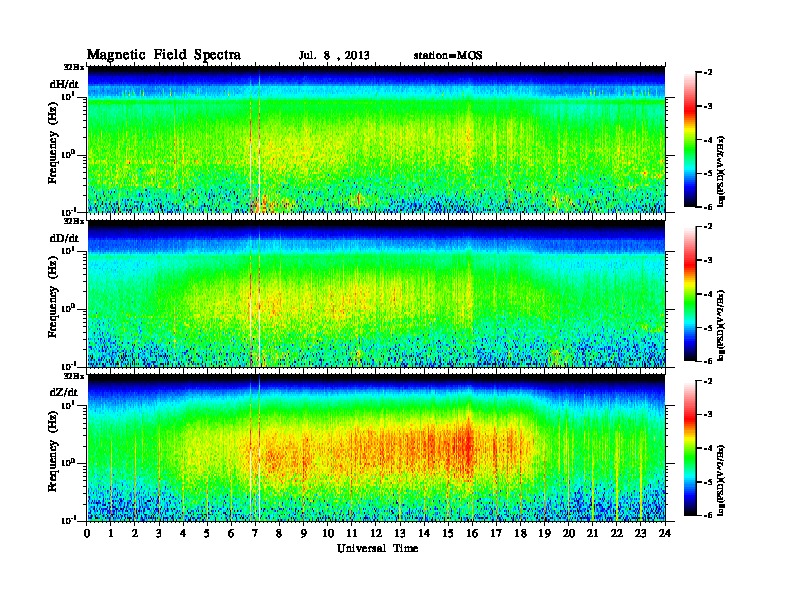Image resolution: width=792 pixels, height=612 pixels.
Task: Click the log(PSD) label beside dZ/dt color scale
Action: (x=722, y=480)
